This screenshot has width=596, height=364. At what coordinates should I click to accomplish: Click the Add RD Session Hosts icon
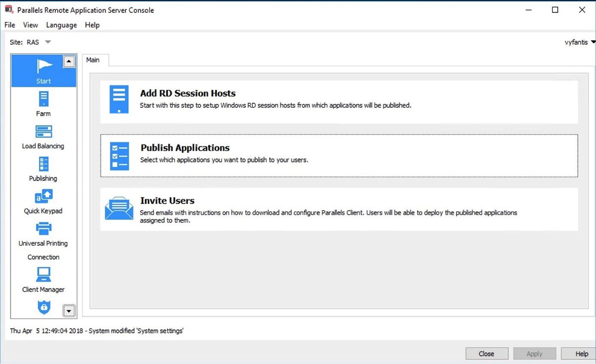click(x=119, y=99)
